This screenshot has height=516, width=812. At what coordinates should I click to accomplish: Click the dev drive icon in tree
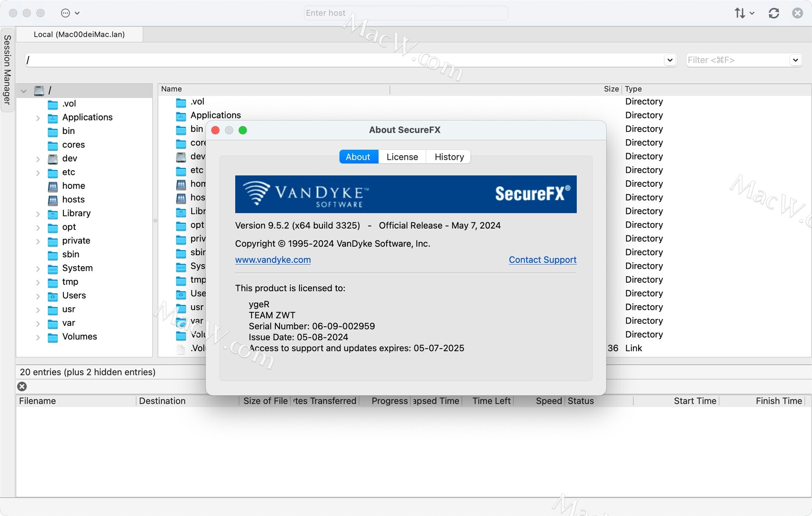coord(52,159)
